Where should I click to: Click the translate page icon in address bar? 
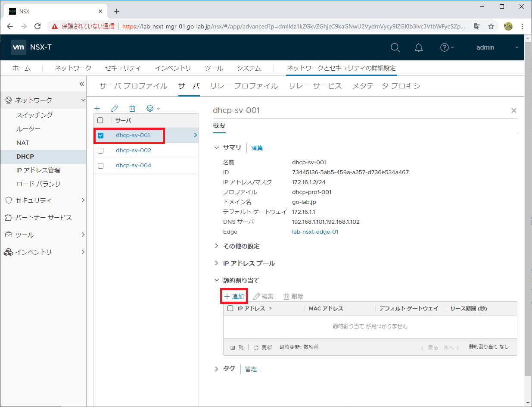click(477, 26)
